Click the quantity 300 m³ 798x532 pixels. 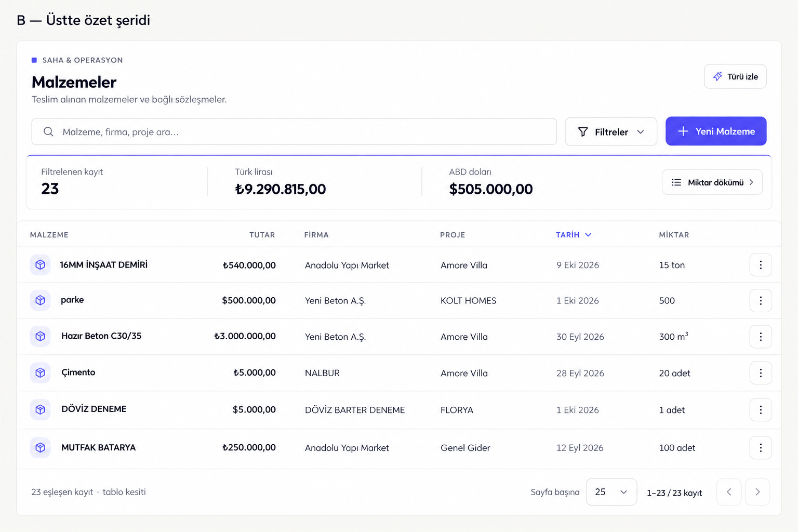(x=674, y=336)
